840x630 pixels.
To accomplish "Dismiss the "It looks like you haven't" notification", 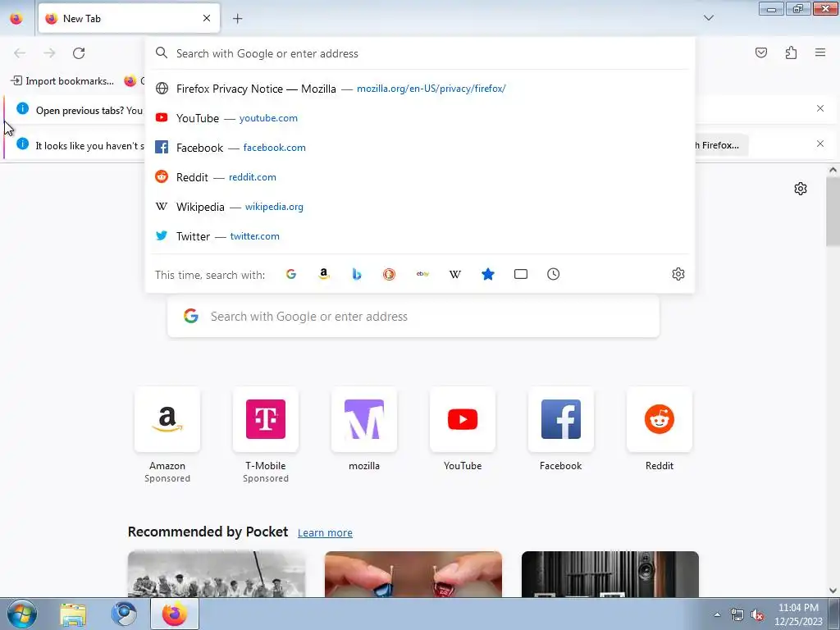I will (x=819, y=144).
